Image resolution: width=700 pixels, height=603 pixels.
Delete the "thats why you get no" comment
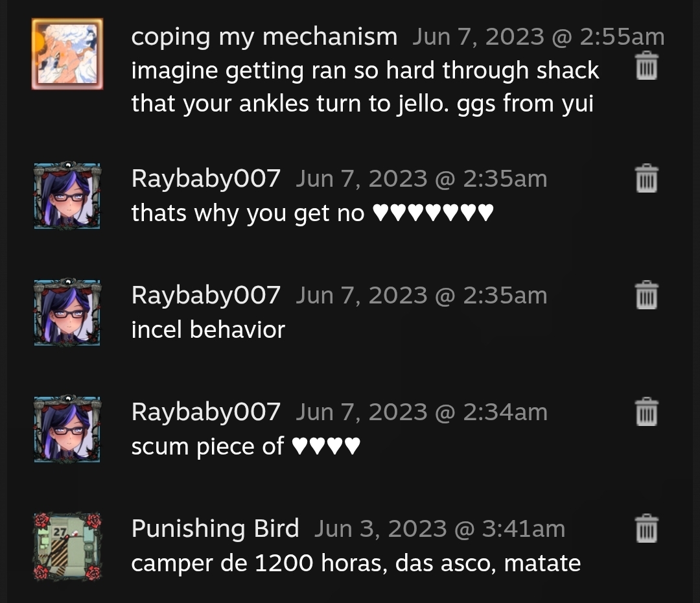(x=646, y=178)
